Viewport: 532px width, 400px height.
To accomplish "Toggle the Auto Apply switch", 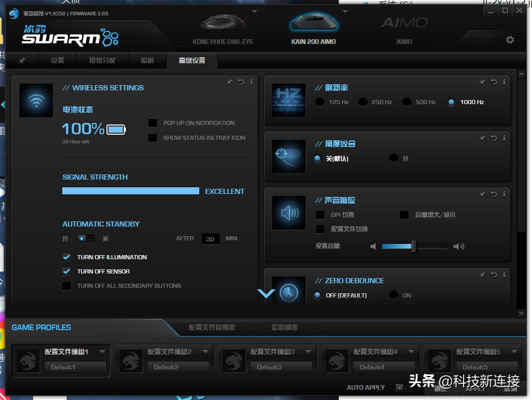I will (404, 387).
